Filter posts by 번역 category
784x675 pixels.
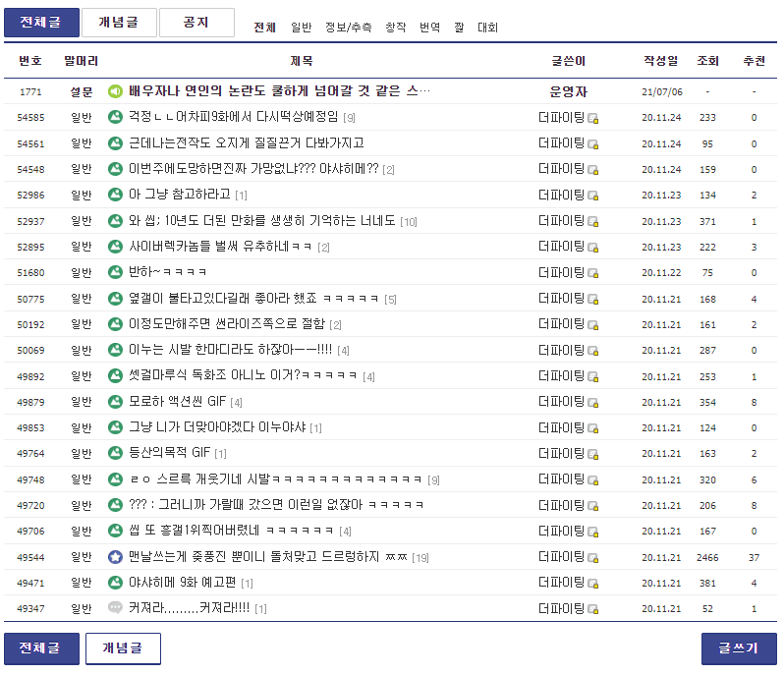429,28
